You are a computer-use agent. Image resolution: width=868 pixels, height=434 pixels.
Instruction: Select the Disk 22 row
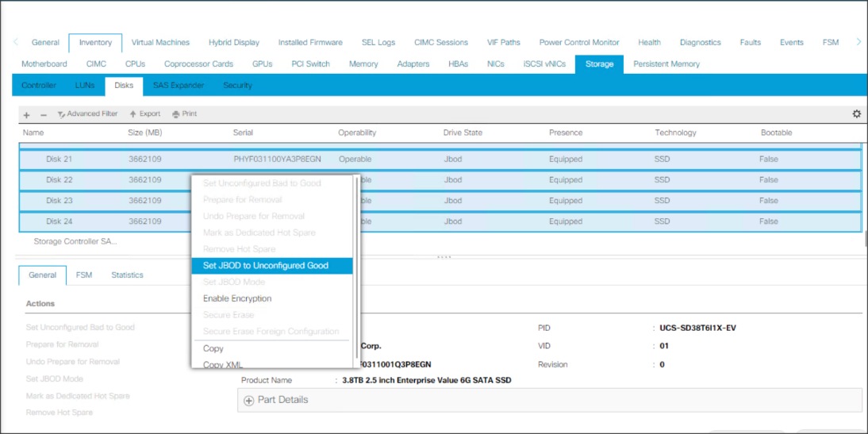tap(440, 180)
